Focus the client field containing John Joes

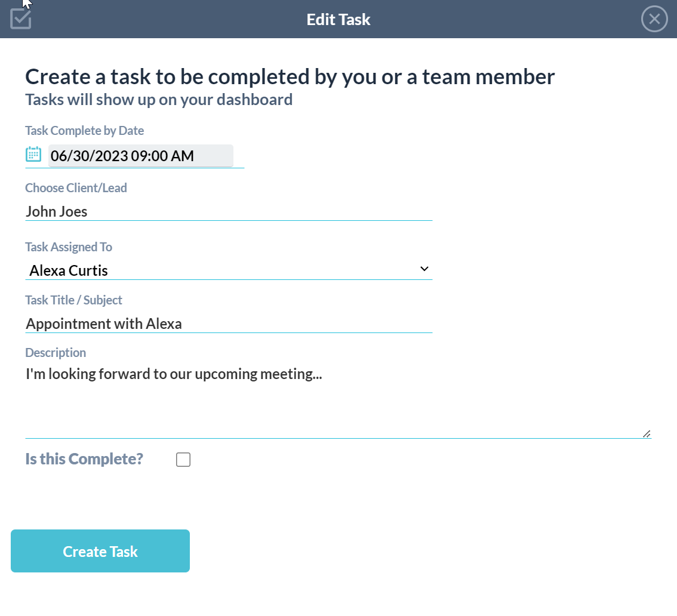coord(228,211)
